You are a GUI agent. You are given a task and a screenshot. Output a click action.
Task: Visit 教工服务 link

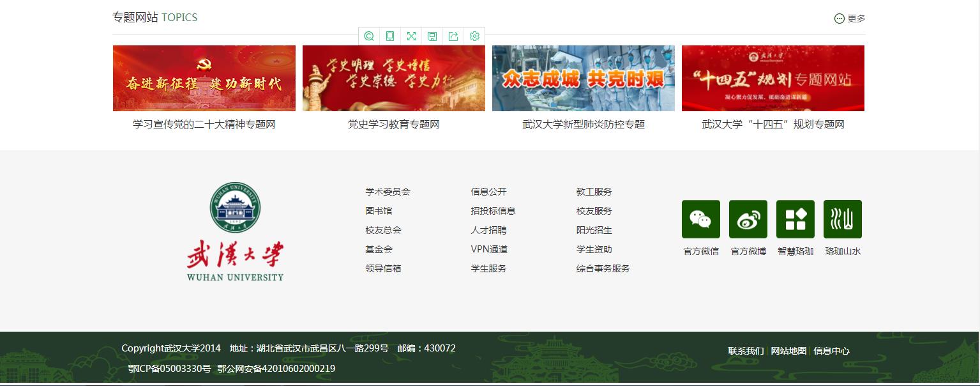point(594,192)
